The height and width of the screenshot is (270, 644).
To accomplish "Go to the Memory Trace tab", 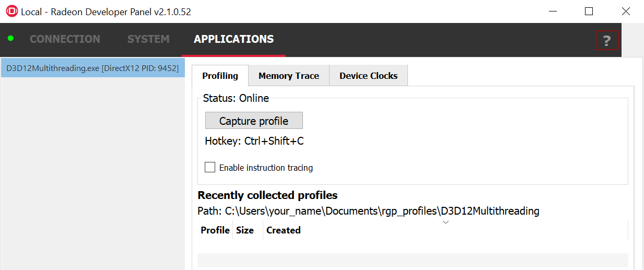I will pos(288,76).
